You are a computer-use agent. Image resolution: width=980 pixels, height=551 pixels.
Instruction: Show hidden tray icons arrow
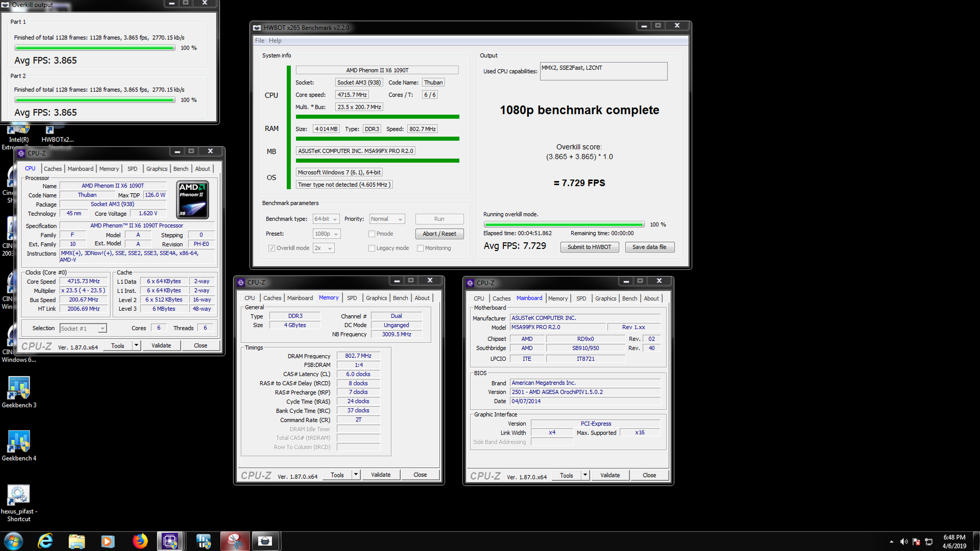pos(891,541)
